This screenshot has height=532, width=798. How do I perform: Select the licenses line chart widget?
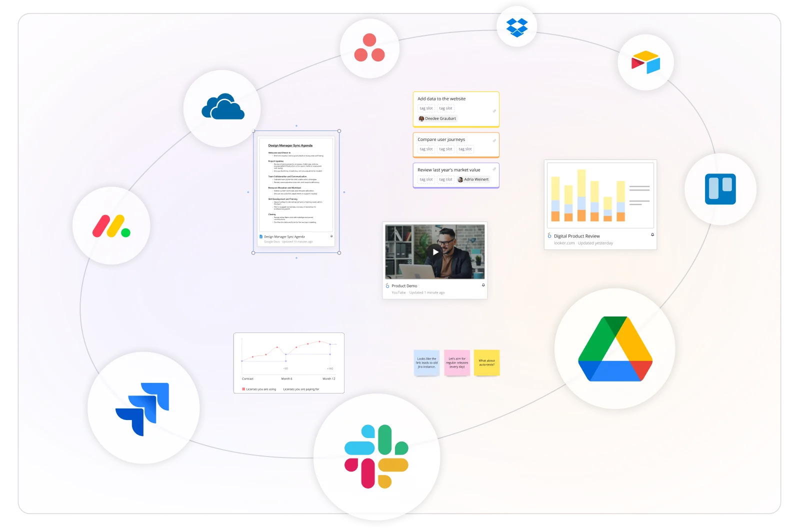[x=289, y=363]
